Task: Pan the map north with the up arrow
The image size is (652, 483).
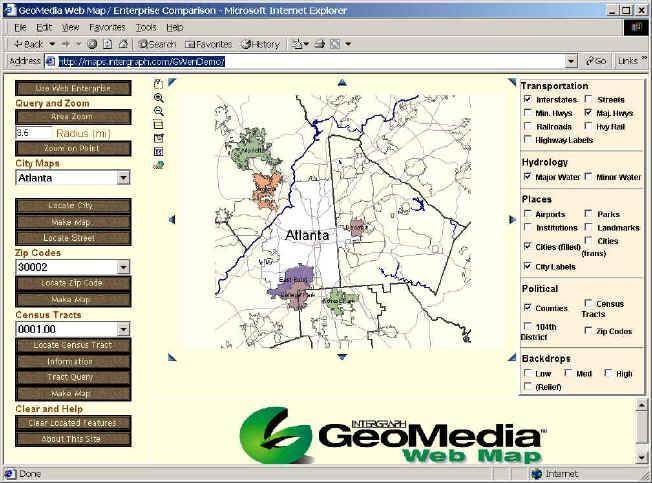Action: coord(342,83)
